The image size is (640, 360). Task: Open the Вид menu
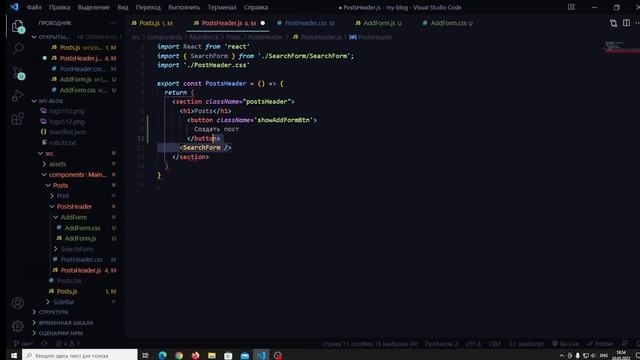(x=123, y=7)
